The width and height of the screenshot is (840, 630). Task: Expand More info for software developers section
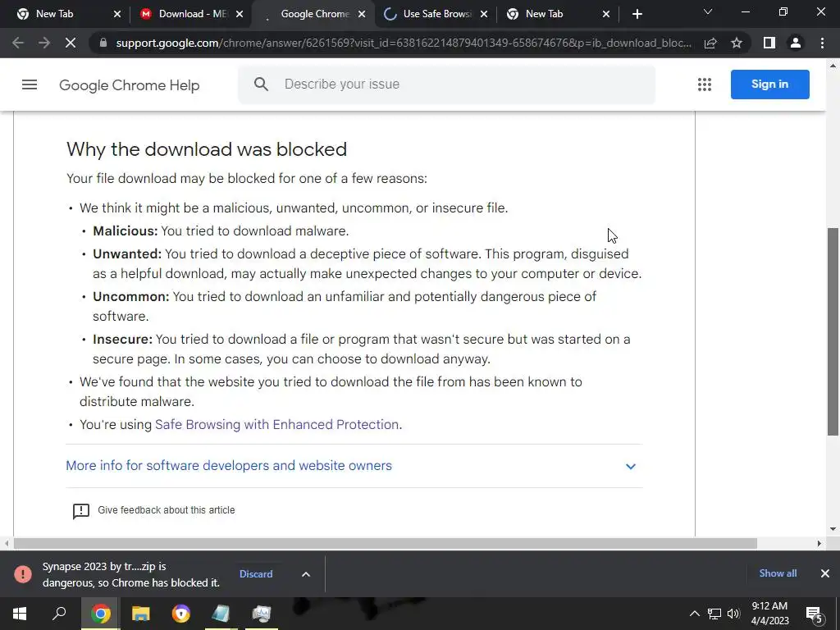(631, 466)
